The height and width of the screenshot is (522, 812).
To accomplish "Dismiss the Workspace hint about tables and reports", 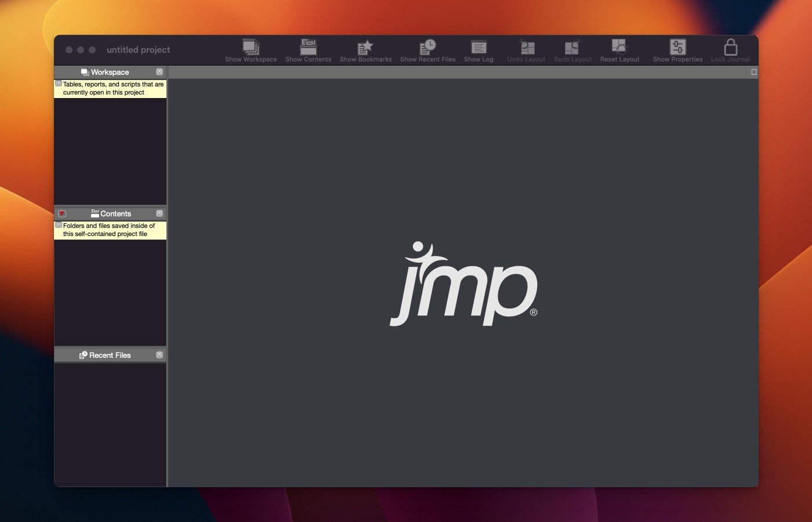I will (59, 84).
